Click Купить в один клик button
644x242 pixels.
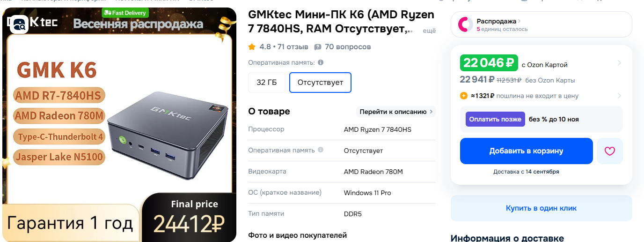(542, 208)
